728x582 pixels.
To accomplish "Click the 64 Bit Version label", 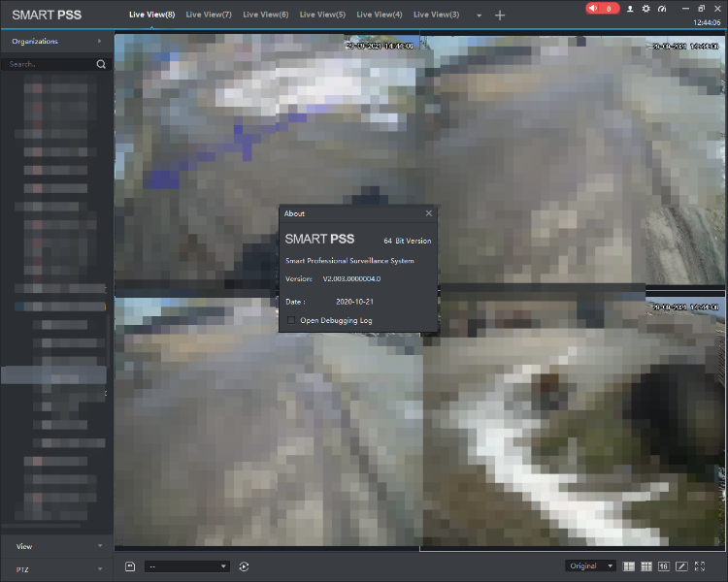I will pos(407,241).
